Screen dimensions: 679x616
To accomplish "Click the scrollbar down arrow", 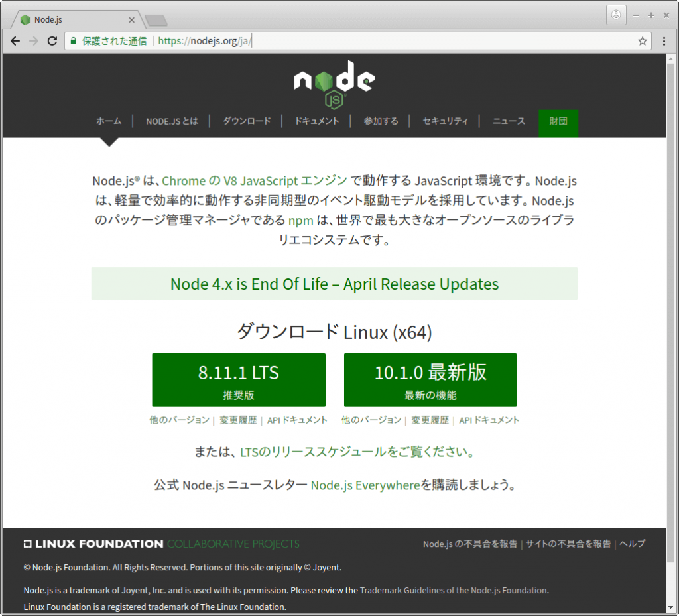I will (670, 608).
